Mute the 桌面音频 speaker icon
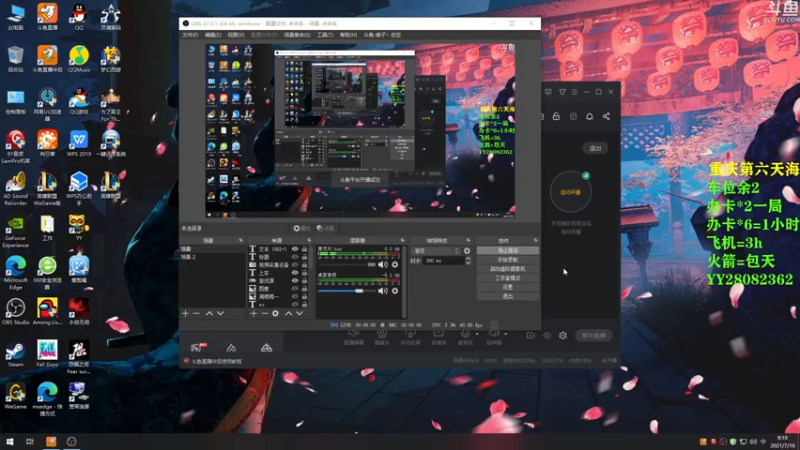800x450 pixels. click(x=383, y=291)
